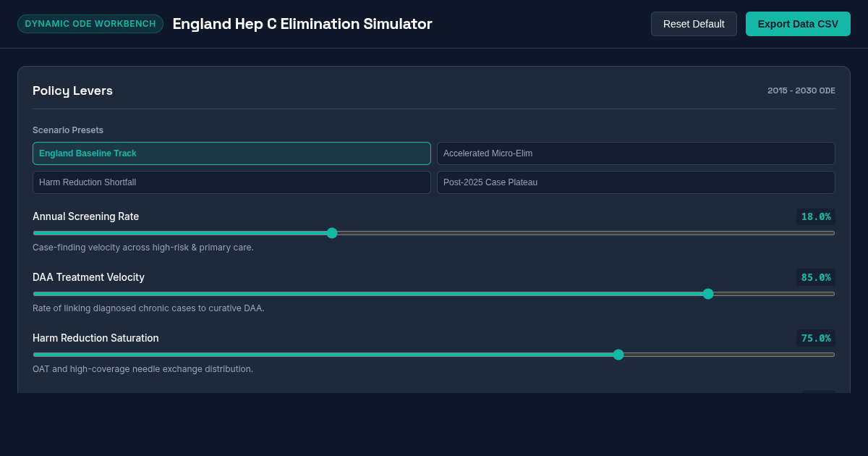Viewport: 868px width, 456px height.
Task: Click the 75.0% harm reduction value
Action: point(816,338)
